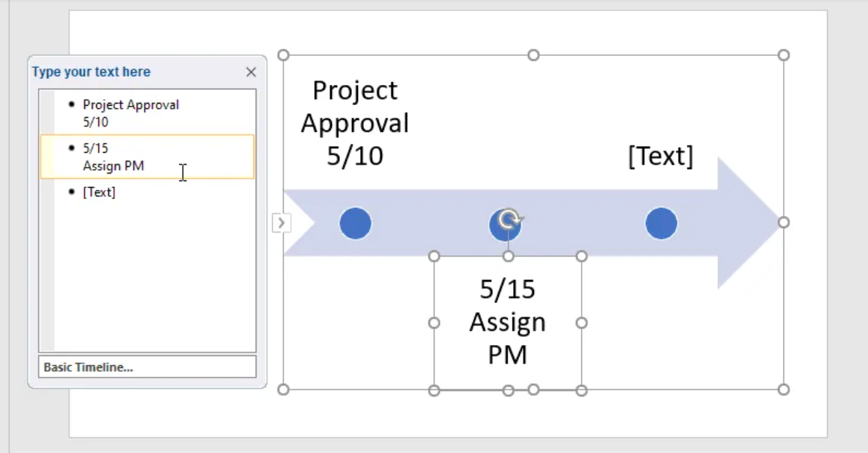
Task: Click the right-middle handle of SmartArt frame
Action: click(783, 222)
